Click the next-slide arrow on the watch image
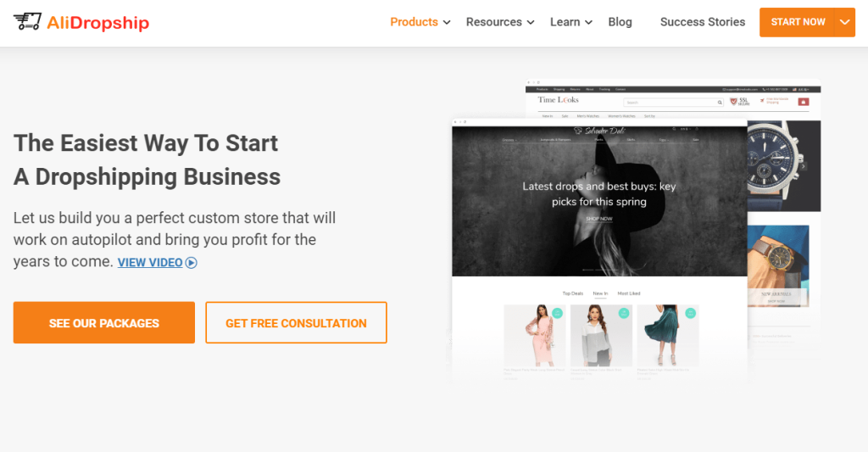The width and height of the screenshot is (868, 452). pos(804,165)
